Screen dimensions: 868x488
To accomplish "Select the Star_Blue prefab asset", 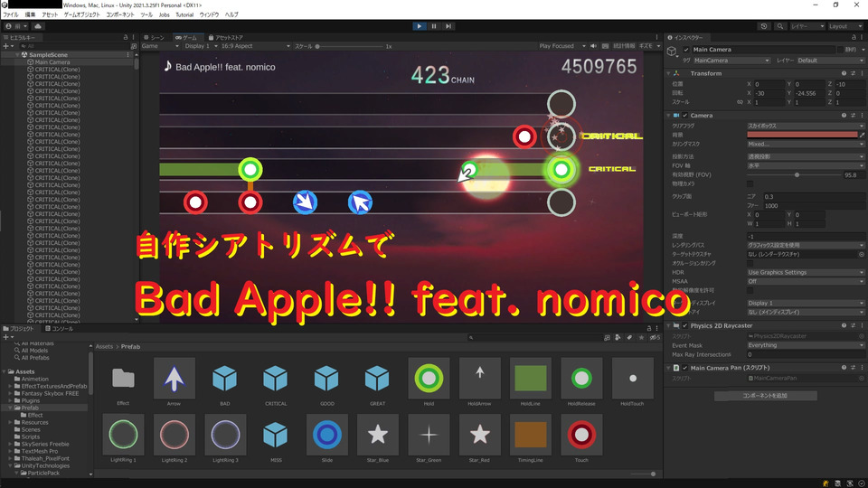I will tap(378, 438).
